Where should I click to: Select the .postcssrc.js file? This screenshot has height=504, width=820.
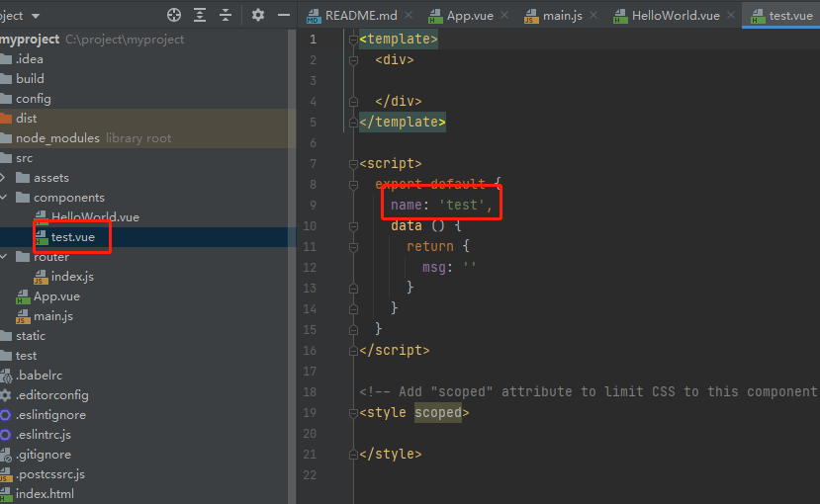(50, 474)
